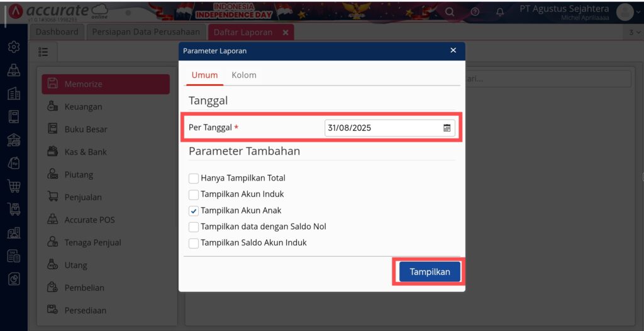The image size is (644, 331).
Task: Enable Hanya Tampilkan Total checkbox
Action: [x=194, y=179]
